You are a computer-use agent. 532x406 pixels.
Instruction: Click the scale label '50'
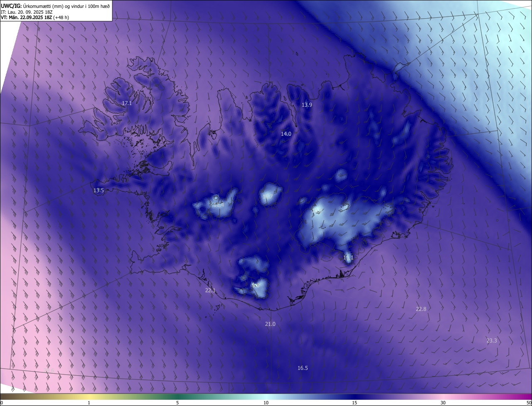click(529, 403)
